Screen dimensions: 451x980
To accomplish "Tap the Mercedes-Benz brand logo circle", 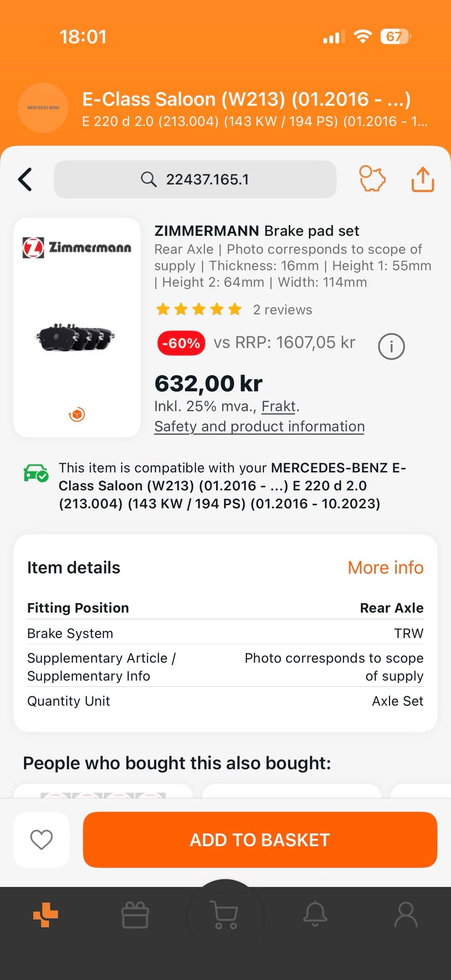I will (43, 108).
